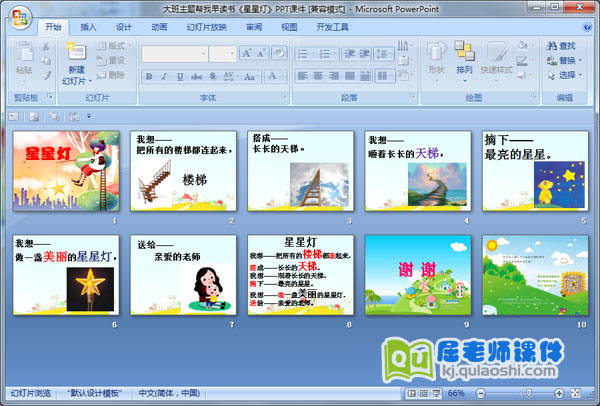Open the font size dropdown
Image resolution: width=600 pixels, height=406 pixels.
click(x=232, y=54)
